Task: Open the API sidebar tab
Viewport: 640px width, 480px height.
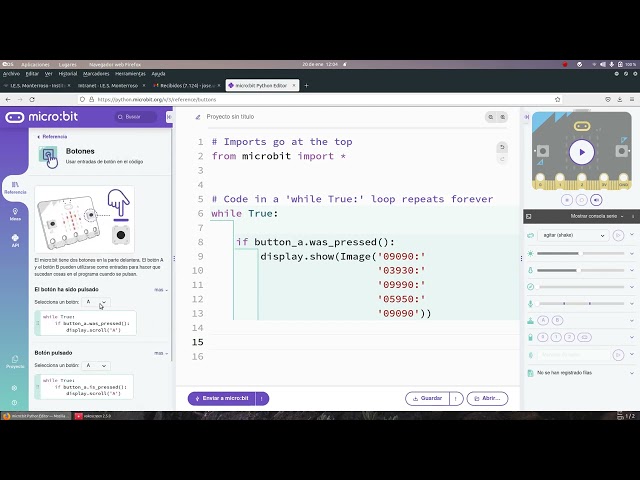Action: pyautogui.click(x=15, y=241)
